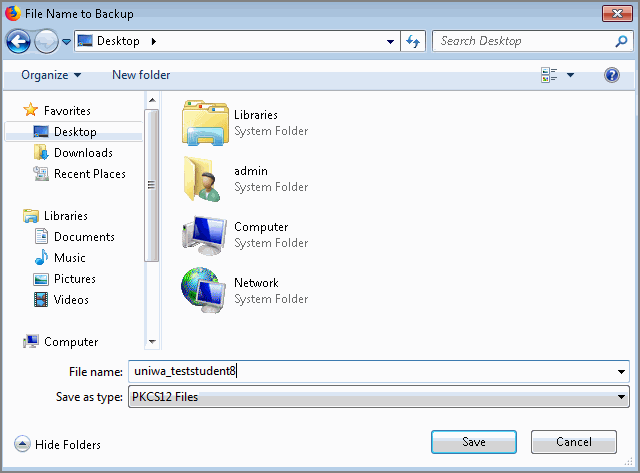Click the admin folder name
This screenshot has height=473, width=640.
click(x=251, y=171)
